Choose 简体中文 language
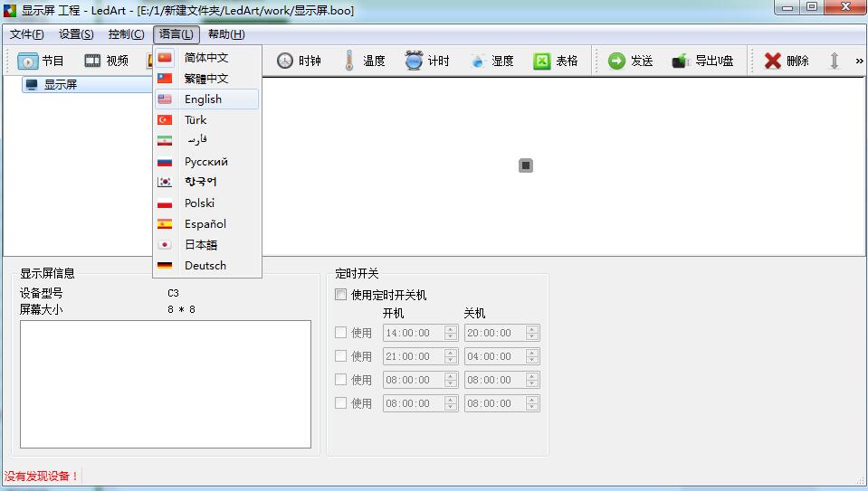Image resolution: width=868 pixels, height=491 pixels. pos(206,58)
